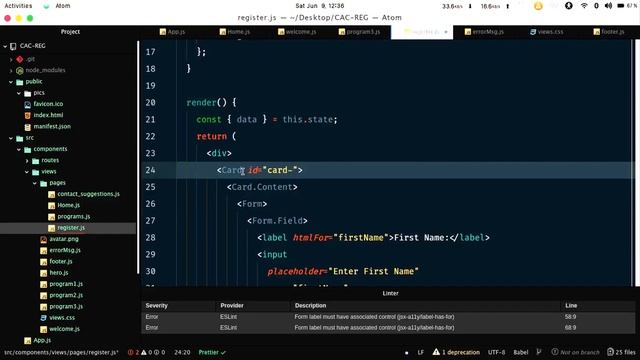This screenshot has width=640, height=360.
Task: Switch to the App.js tab
Action: coord(172,32)
